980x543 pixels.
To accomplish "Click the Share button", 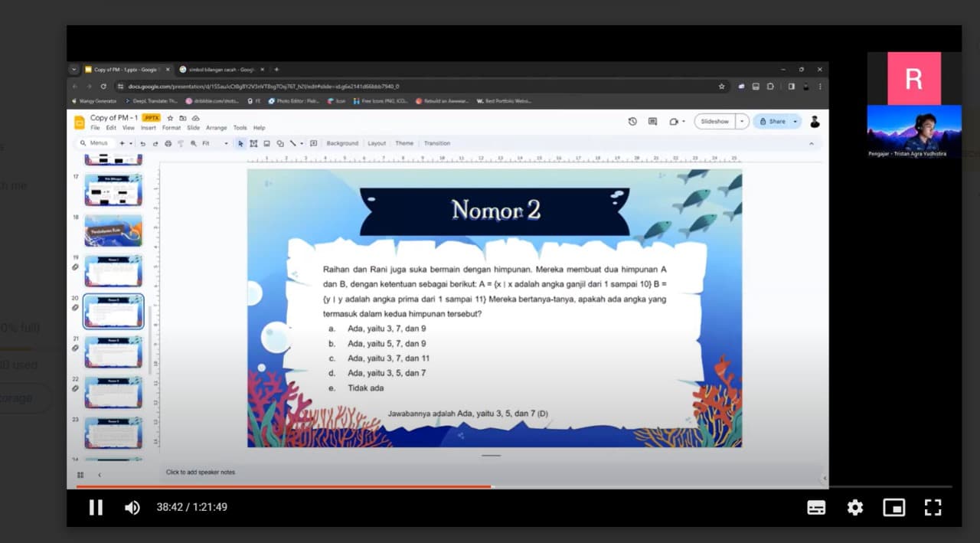I will click(772, 121).
